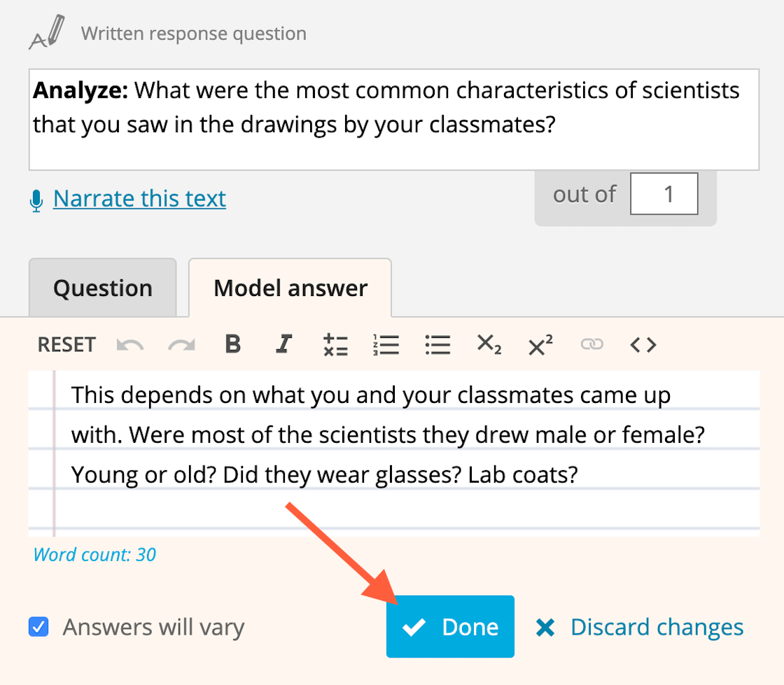Screen dimensions: 784x685
Task: Click the redo arrow icon
Action: click(x=181, y=344)
